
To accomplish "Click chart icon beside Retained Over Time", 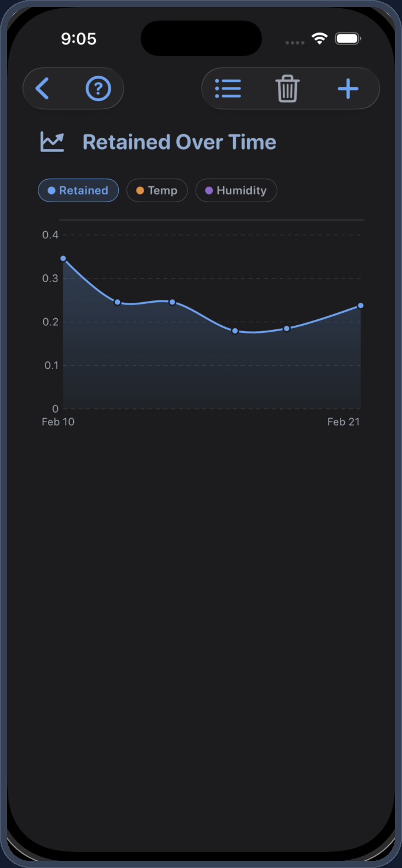I will 52,142.
